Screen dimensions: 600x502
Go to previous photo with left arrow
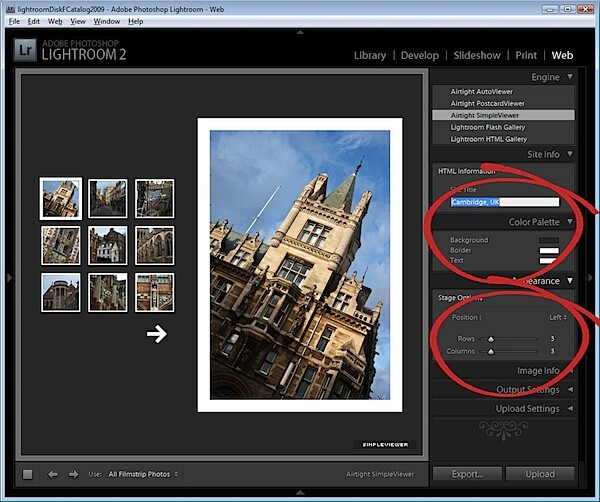coord(53,474)
